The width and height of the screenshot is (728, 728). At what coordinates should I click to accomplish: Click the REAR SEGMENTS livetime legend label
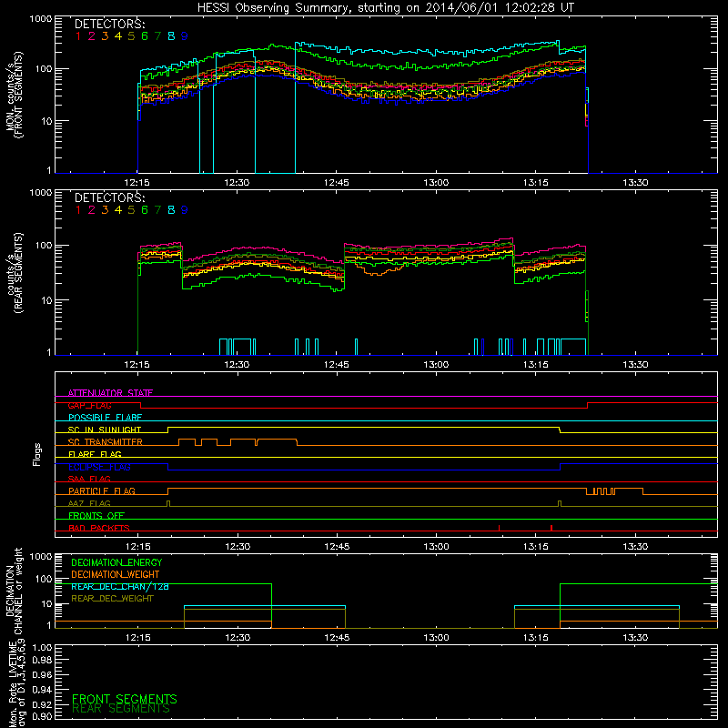[121, 709]
